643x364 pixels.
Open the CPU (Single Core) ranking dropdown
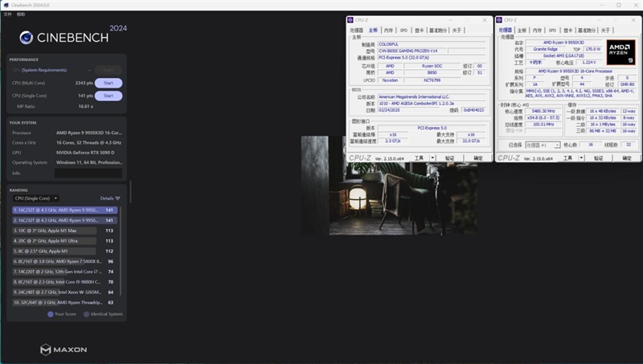pyautogui.click(x=35, y=198)
